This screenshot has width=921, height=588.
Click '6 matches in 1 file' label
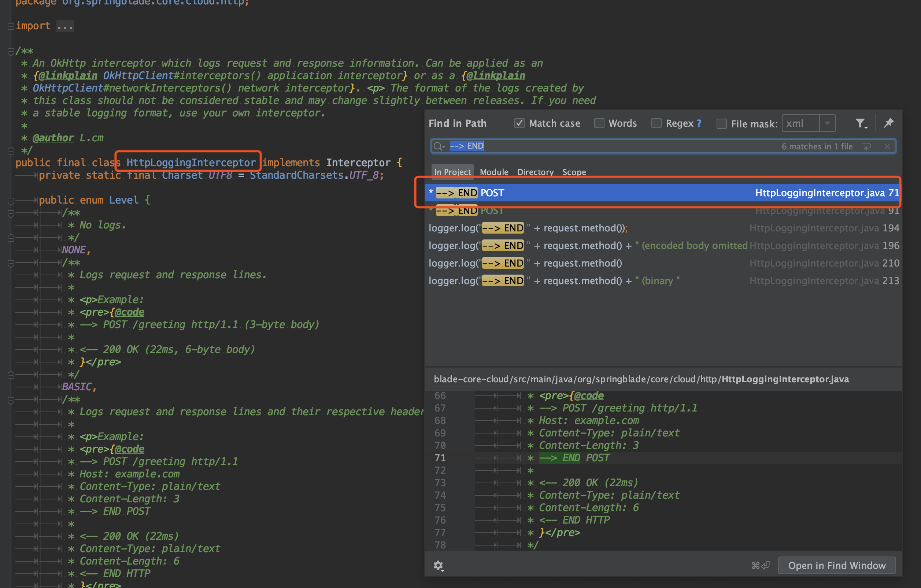[x=817, y=146]
